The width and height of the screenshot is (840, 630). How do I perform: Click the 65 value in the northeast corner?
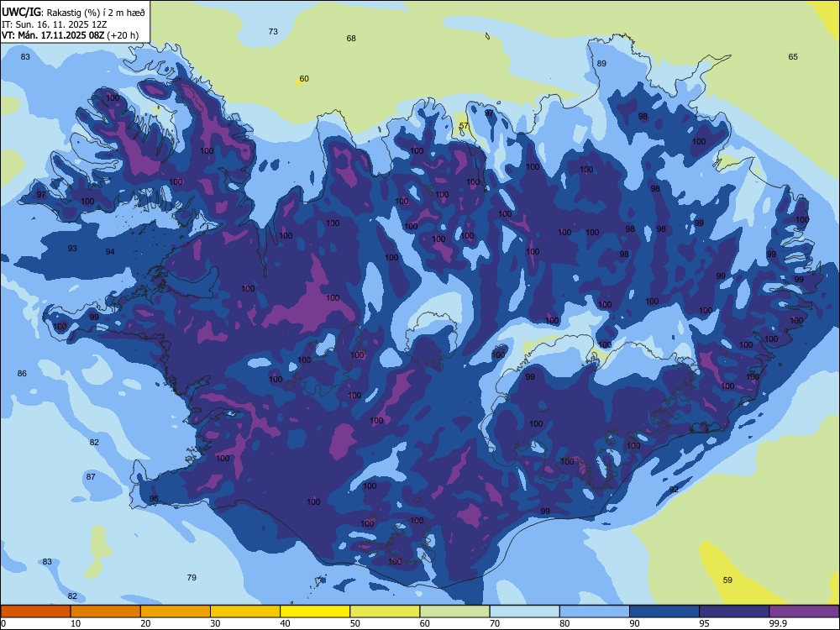(x=793, y=57)
